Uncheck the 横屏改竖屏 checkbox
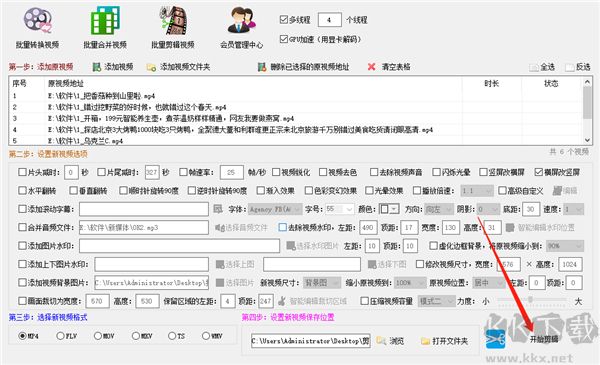Viewport: 600px width, 365px height. click(x=538, y=172)
